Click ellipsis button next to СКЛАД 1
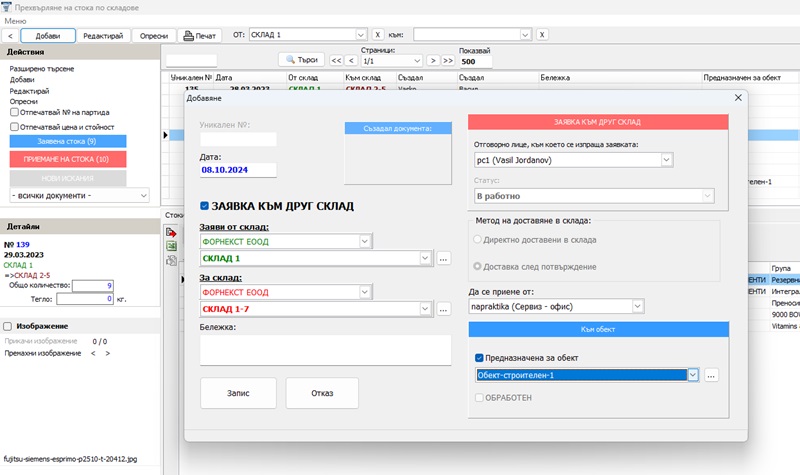The height and width of the screenshot is (475, 800). coord(443,259)
